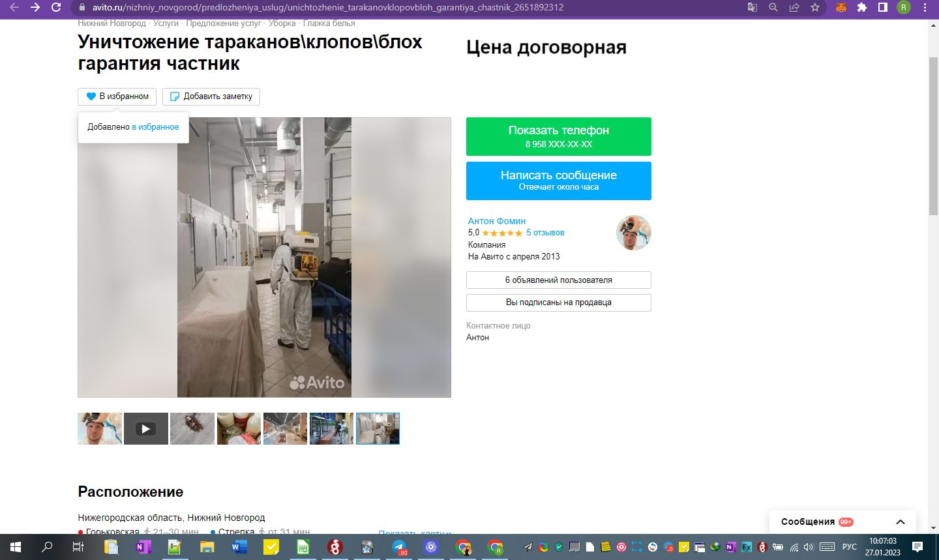
Task: Select the first thumbnail with man's face
Action: [100, 428]
